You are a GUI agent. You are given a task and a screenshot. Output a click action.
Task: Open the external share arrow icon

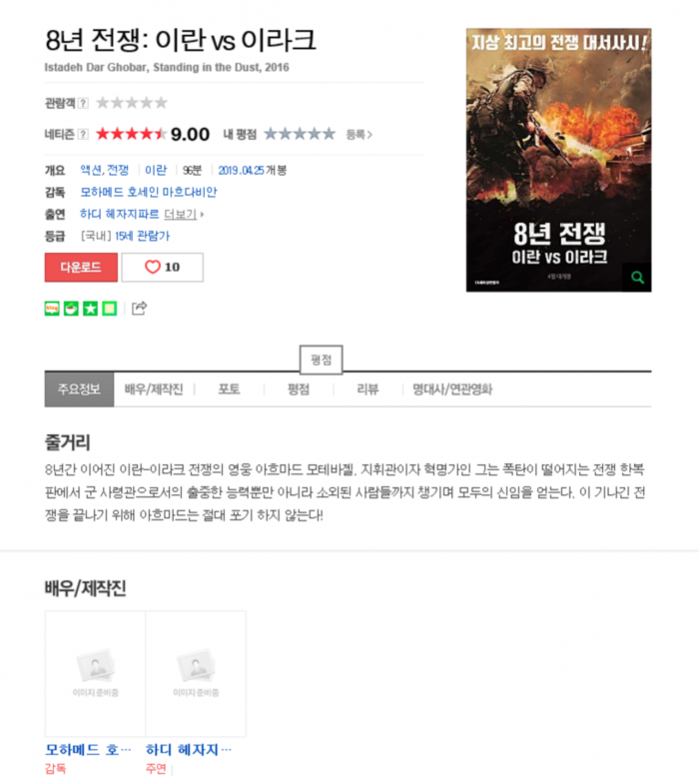pos(139,309)
